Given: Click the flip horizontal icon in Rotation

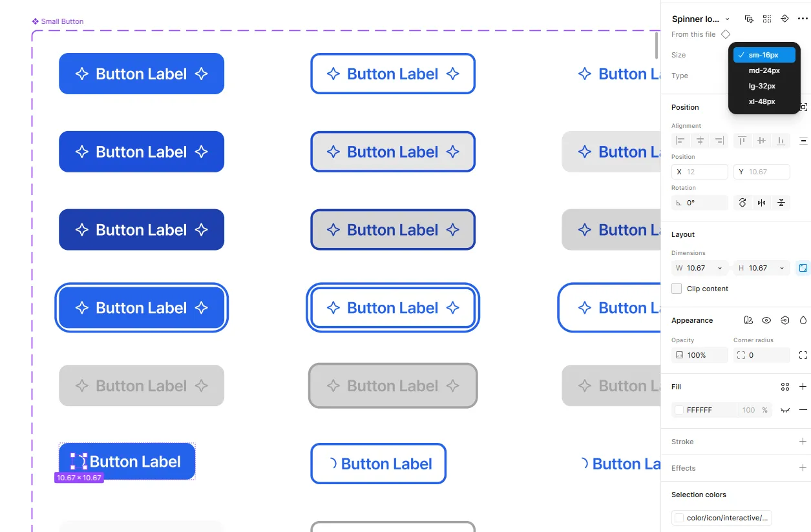Looking at the screenshot, I should pos(762,203).
